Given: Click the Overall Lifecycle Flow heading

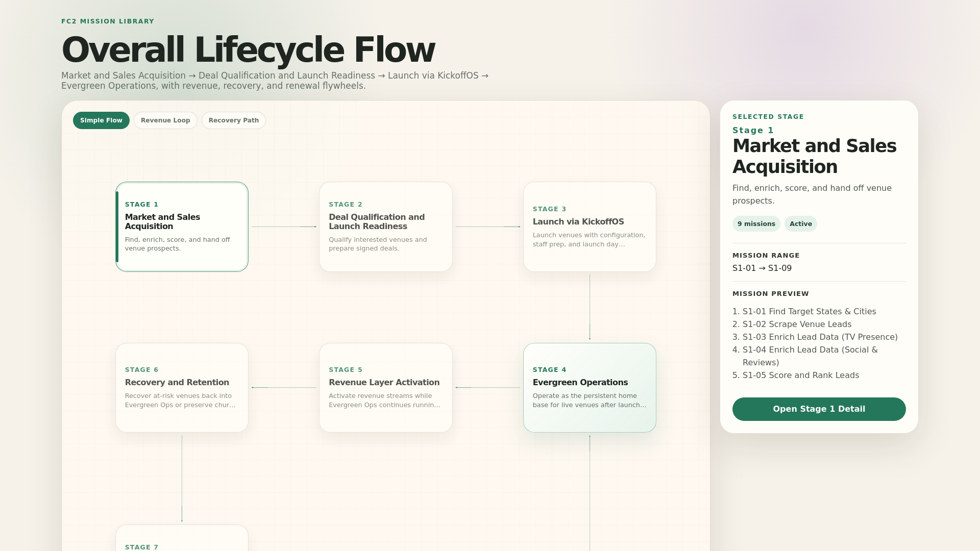Looking at the screenshot, I should [248, 50].
